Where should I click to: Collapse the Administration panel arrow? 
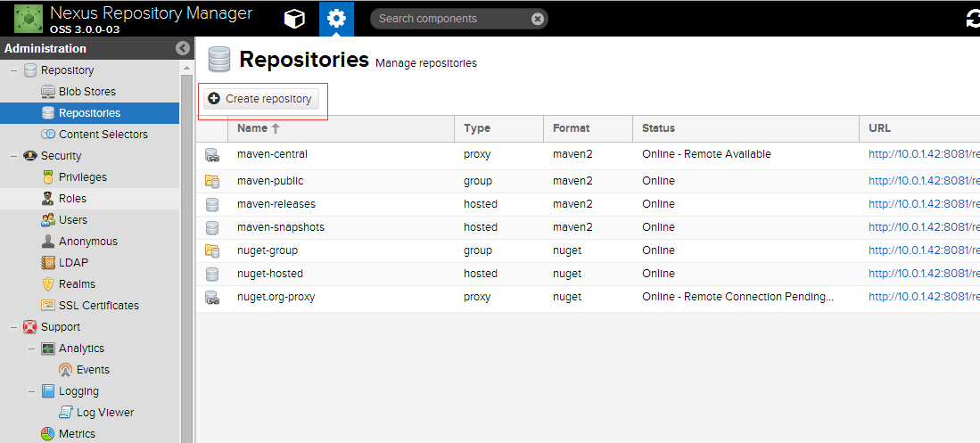tap(183, 48)
